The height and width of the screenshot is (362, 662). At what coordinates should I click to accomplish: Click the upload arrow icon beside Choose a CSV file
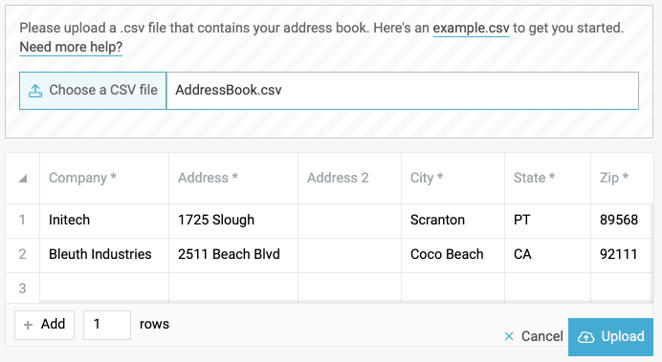[35, 90]
